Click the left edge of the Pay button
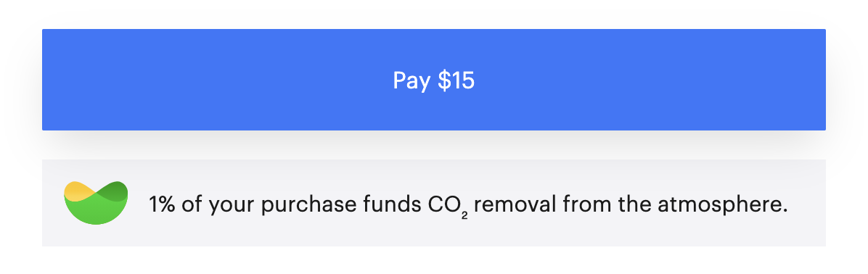 point(50,80)
